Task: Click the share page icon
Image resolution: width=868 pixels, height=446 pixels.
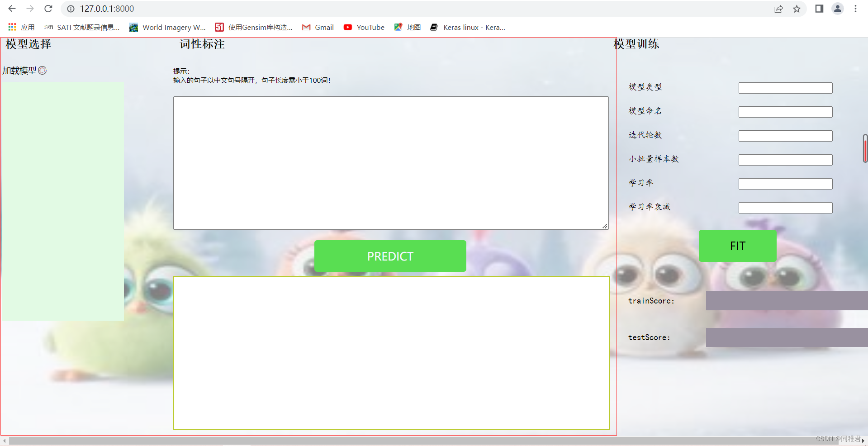Action: [778, 9]
